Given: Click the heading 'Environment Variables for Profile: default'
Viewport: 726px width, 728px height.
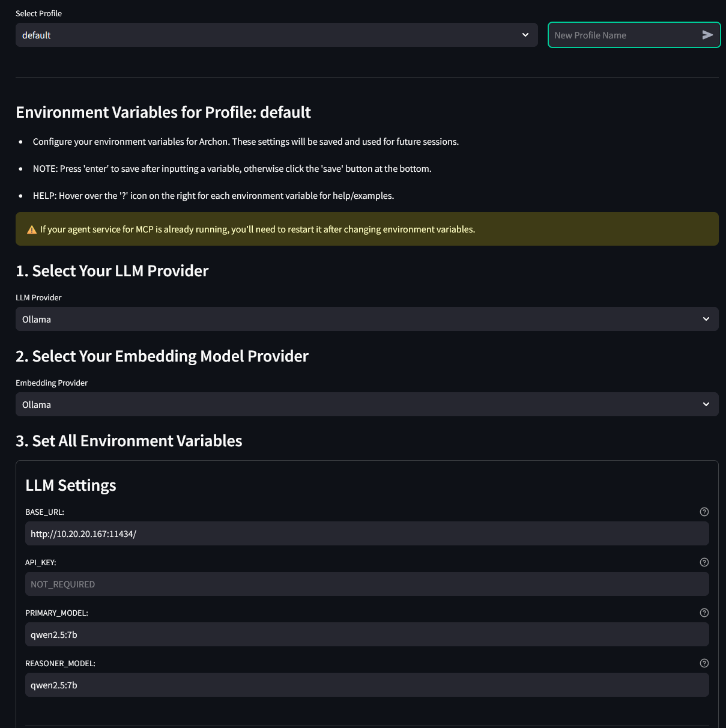Looking at the screenshot, I should click(163, 112).
